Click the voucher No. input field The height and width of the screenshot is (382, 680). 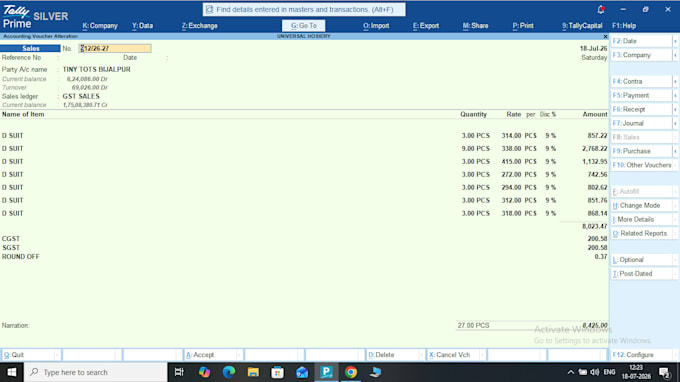tap(115, 49)
